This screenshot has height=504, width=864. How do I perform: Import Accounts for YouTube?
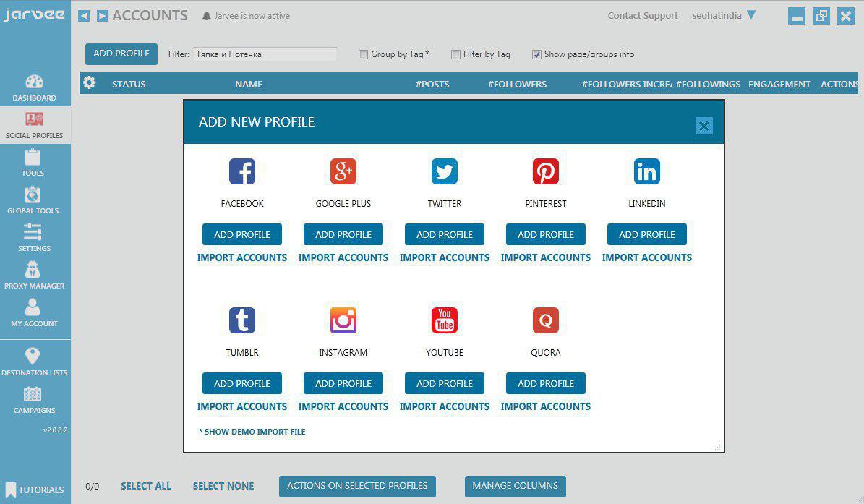445,406
